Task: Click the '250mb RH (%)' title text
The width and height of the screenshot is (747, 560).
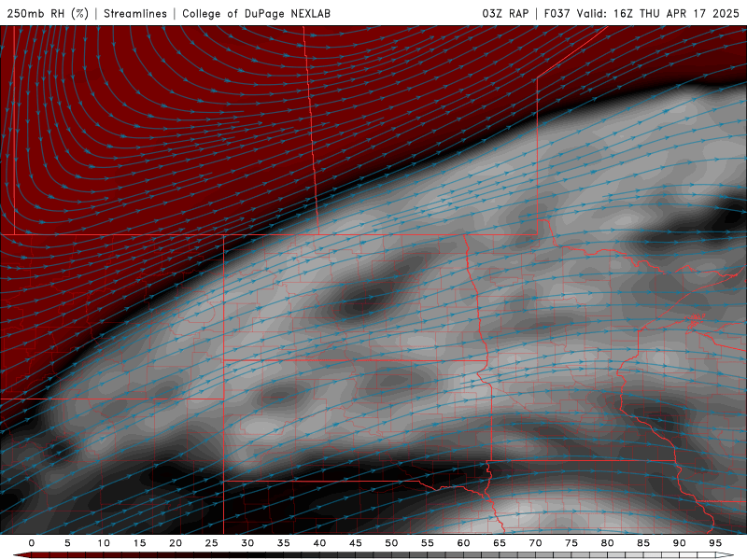Action: [x=48, y=13]
